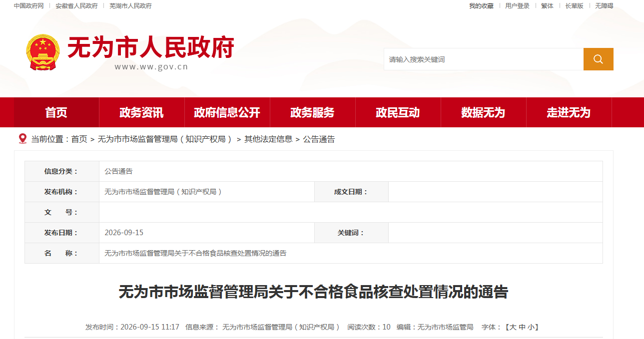
Task: Click the 阅读次数 10 counter text
Action: coord(369,327)
